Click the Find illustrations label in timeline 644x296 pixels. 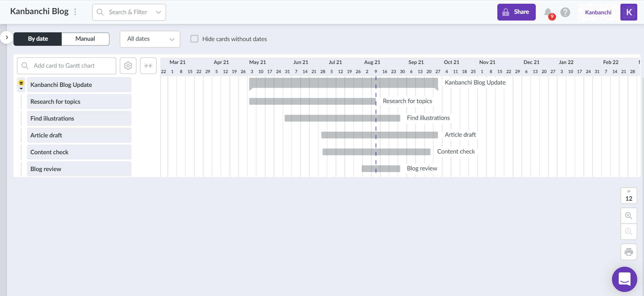[428, 118]
